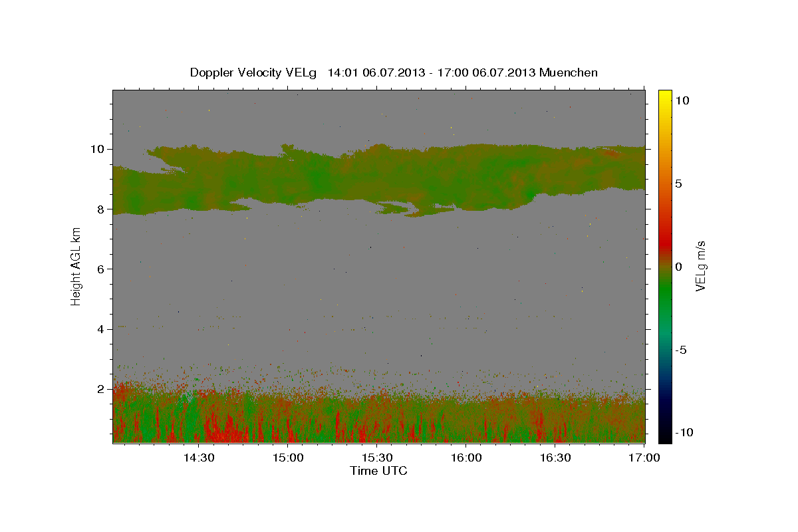Click the station name 'Muenchen' in the title
The width and height of the screenshot is (798, 532).
coord(569,72)
